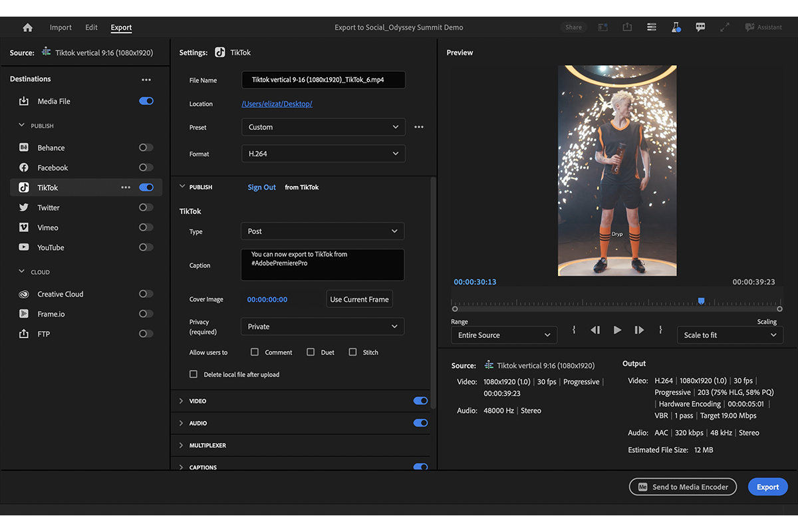Collapse the PUBLISH settings section
Viewport: 798px width, 532px height.
(182, 187)
